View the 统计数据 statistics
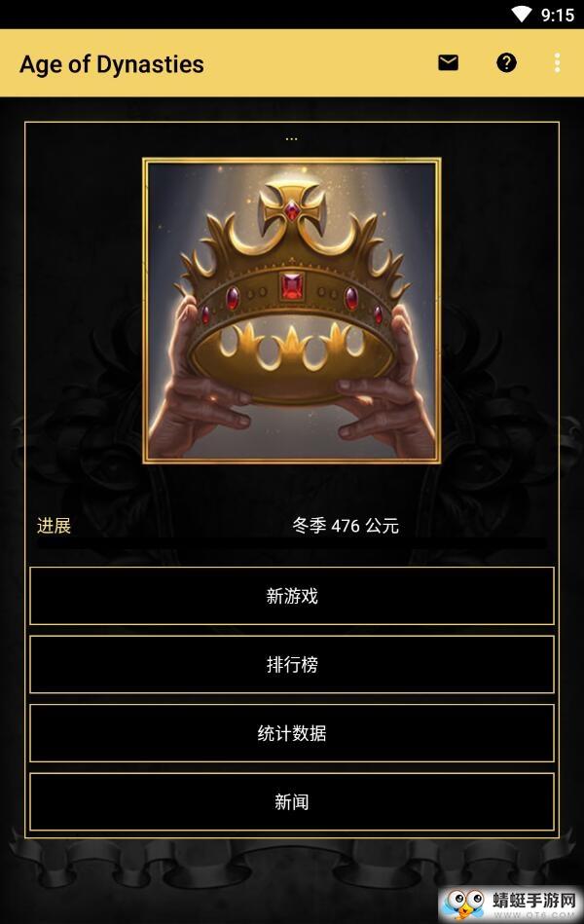The height and width of the screenshot is (924, 584). pyautogui.click(x=292, y=733)
